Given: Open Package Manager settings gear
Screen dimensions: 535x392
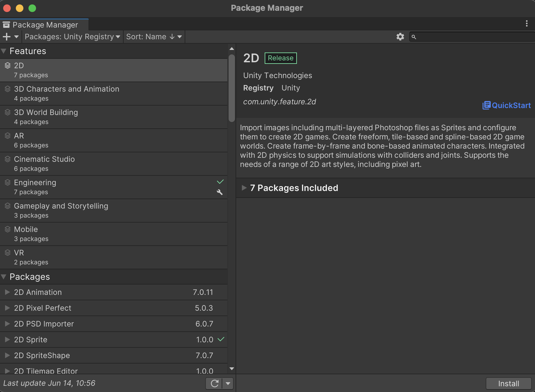Looking at the screenshot, I should [x=400, y=37].
